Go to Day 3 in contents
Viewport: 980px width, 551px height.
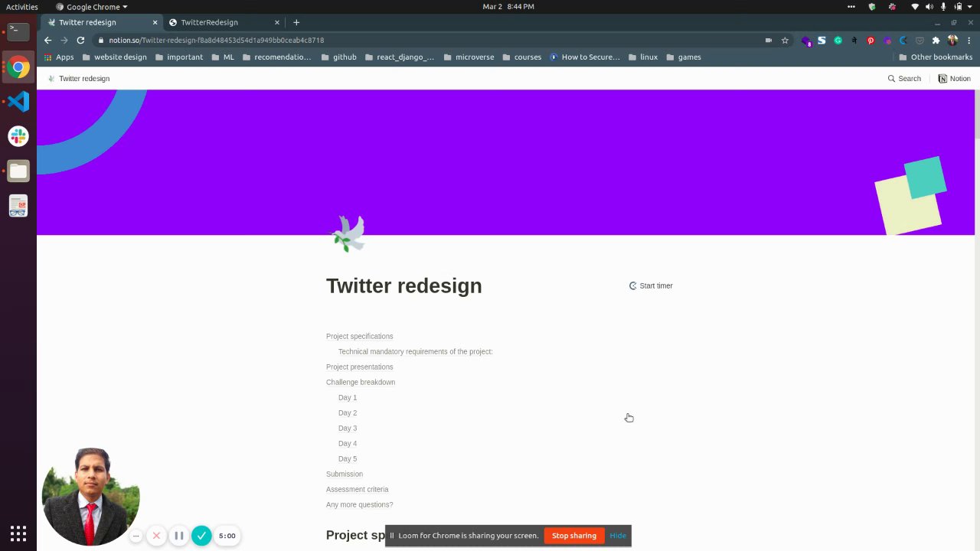point(348,428)
